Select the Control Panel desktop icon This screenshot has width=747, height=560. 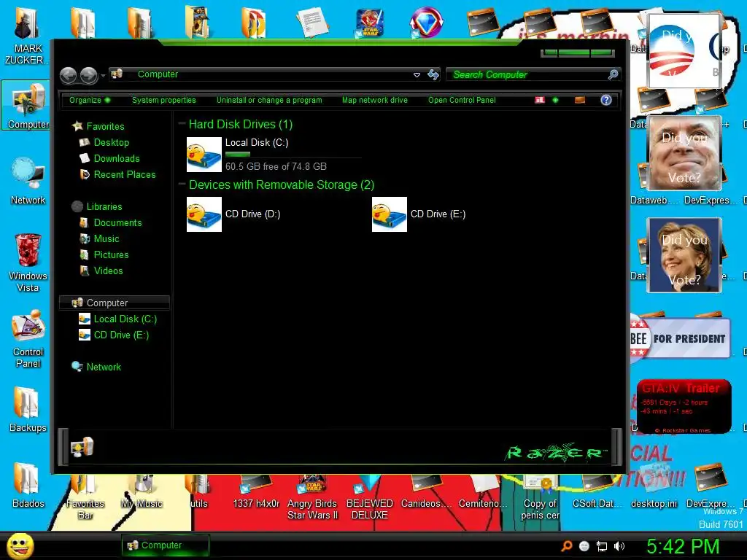[28, 338]
